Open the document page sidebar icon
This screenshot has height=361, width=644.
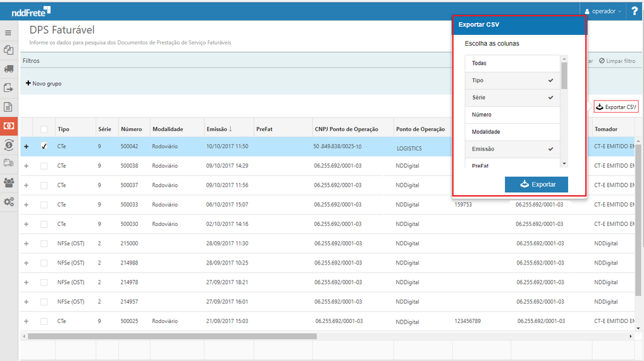point(8,107)
